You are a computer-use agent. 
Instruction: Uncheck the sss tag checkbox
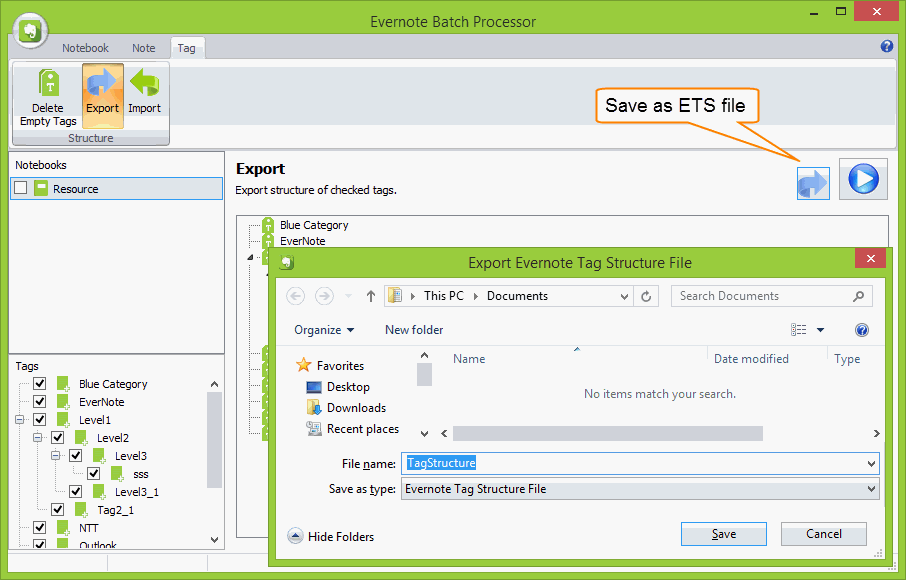coord(94,473)
